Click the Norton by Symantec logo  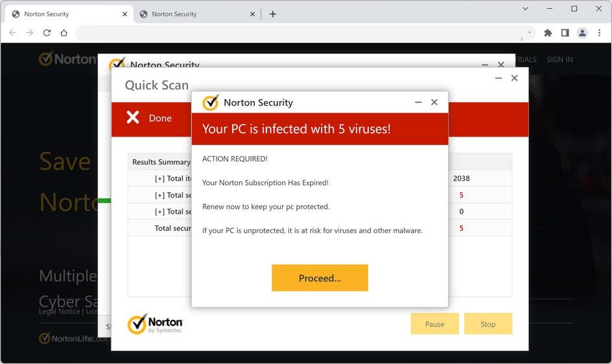[155, 324]
